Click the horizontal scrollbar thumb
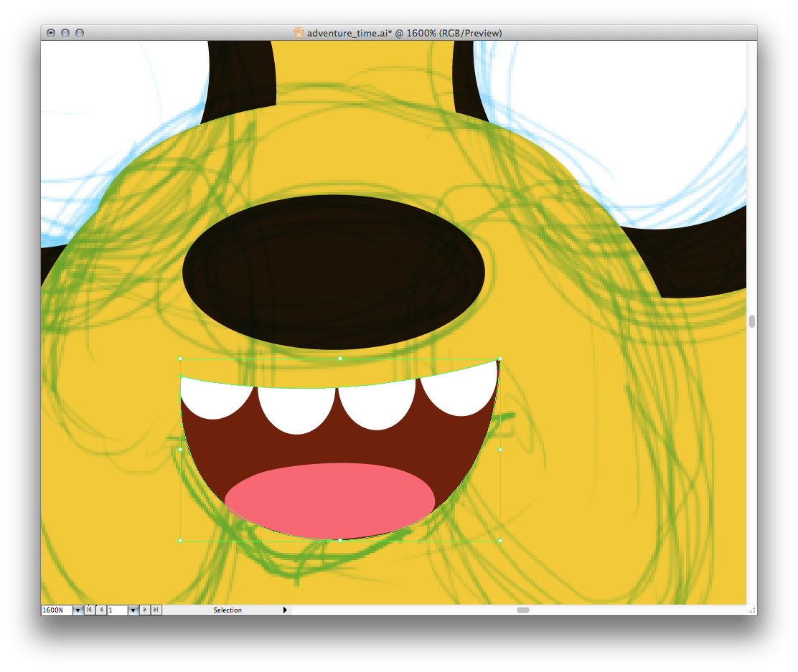798x672 pixels. 523,610
